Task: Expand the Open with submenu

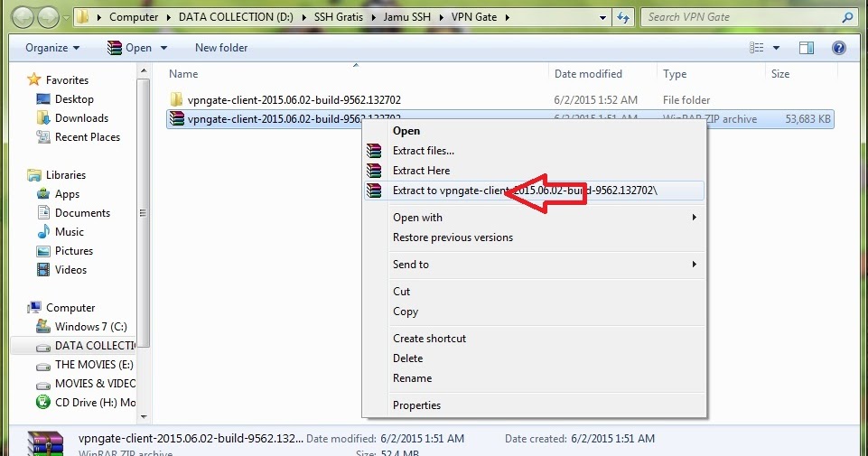Action: pos(694,218)
